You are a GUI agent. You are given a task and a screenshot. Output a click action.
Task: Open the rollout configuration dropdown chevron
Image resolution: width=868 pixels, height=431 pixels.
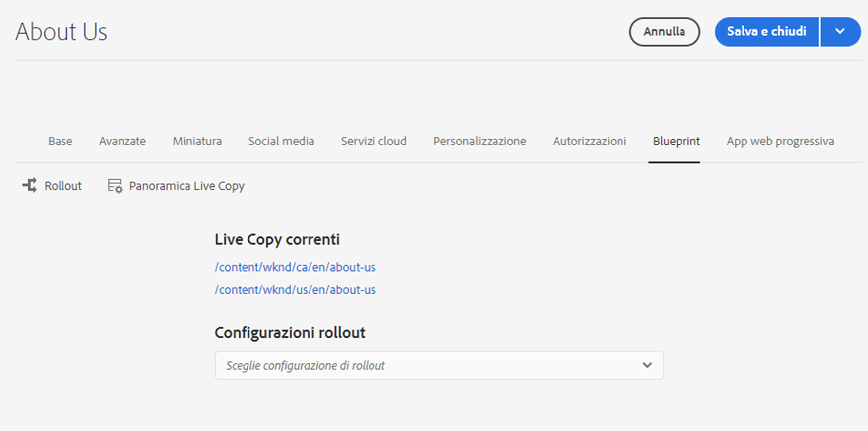click(647, 365)
